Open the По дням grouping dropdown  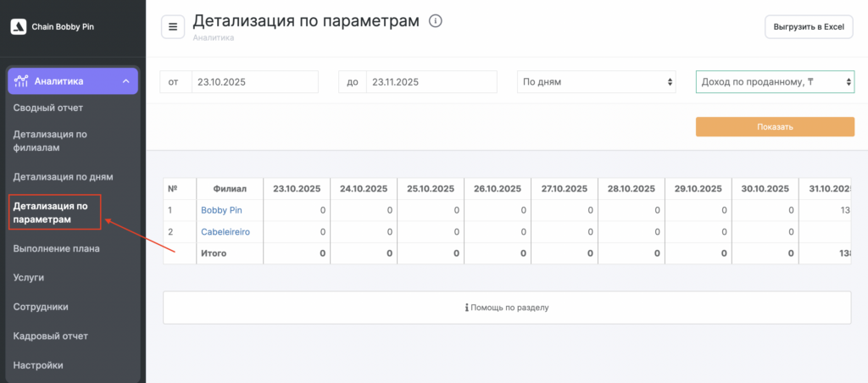tap(598, 82)
